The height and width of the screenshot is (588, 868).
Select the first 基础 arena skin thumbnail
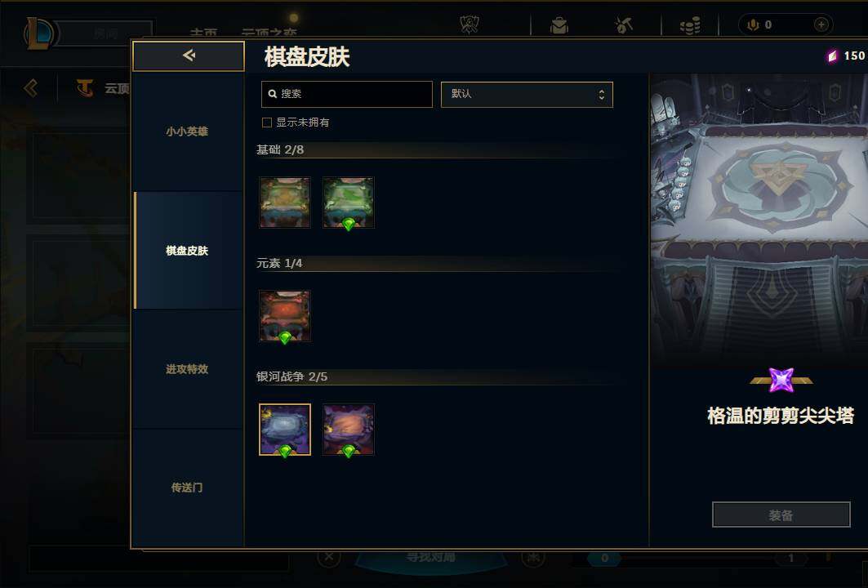coord(285,203)
